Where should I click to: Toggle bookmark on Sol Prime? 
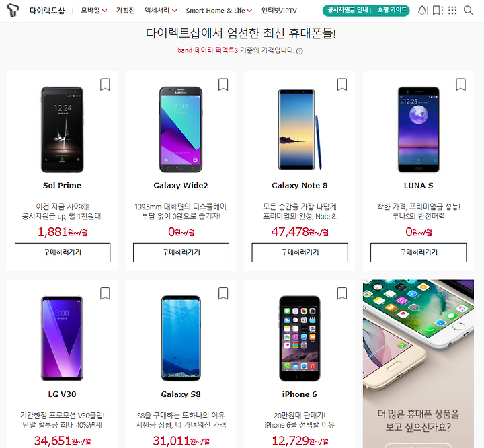pos(105,84)
